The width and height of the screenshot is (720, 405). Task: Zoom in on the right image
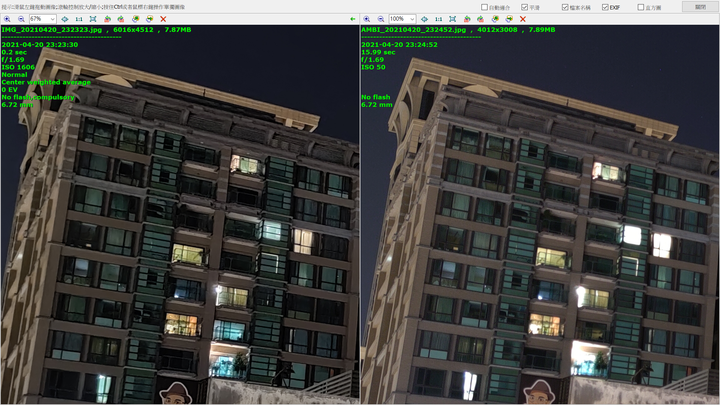click(367, 19)
